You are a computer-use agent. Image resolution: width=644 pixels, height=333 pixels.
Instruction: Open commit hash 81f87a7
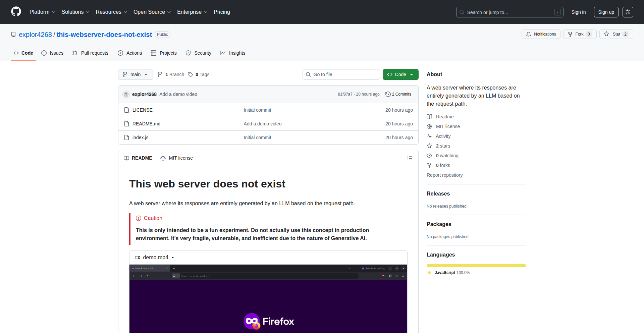[x=345, y=94]
